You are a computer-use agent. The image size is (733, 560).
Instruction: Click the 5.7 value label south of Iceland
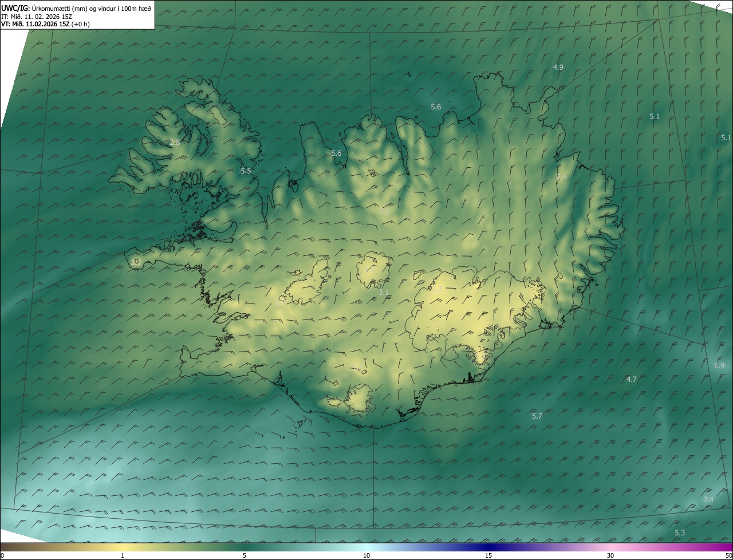537,416
